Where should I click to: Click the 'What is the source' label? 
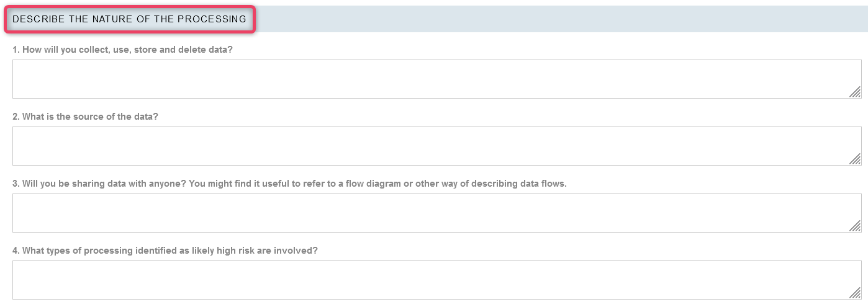pos(85,117)
